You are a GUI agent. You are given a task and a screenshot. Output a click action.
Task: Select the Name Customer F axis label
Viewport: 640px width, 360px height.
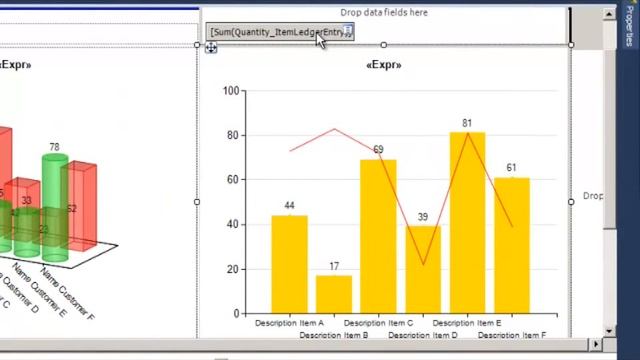67,293
